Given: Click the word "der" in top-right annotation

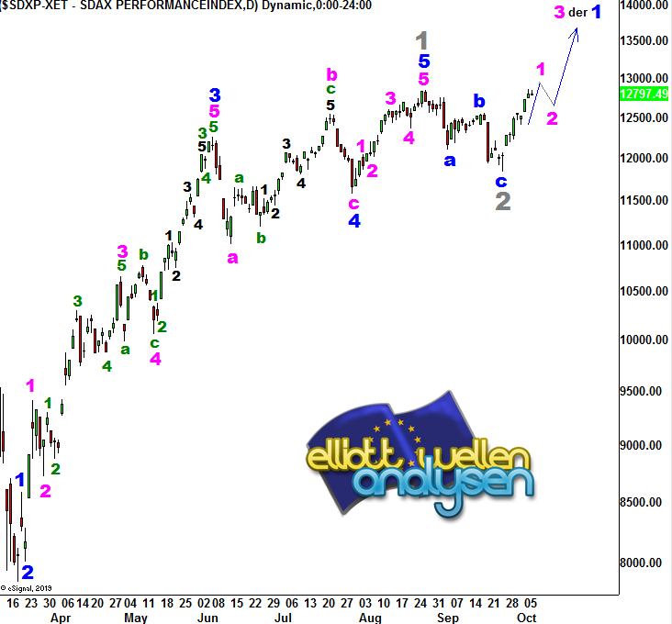Looking at the screenshot, I should [x=577, y=12].
